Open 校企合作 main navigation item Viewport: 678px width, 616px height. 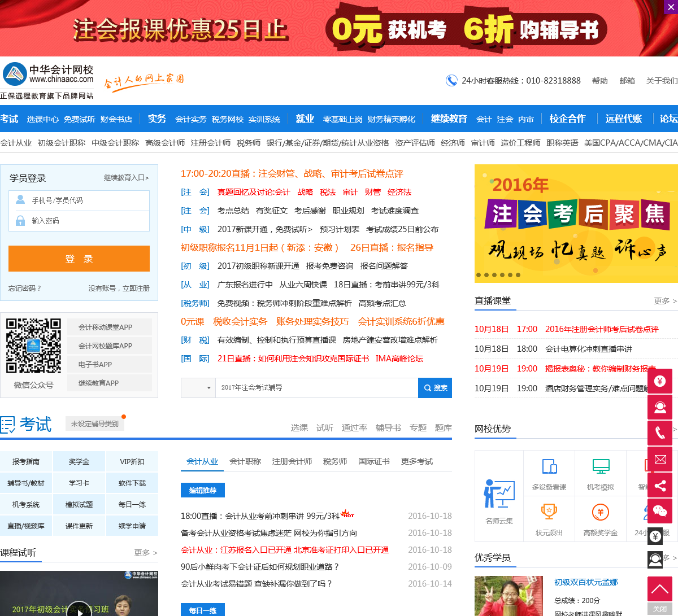tap(568, 119)
